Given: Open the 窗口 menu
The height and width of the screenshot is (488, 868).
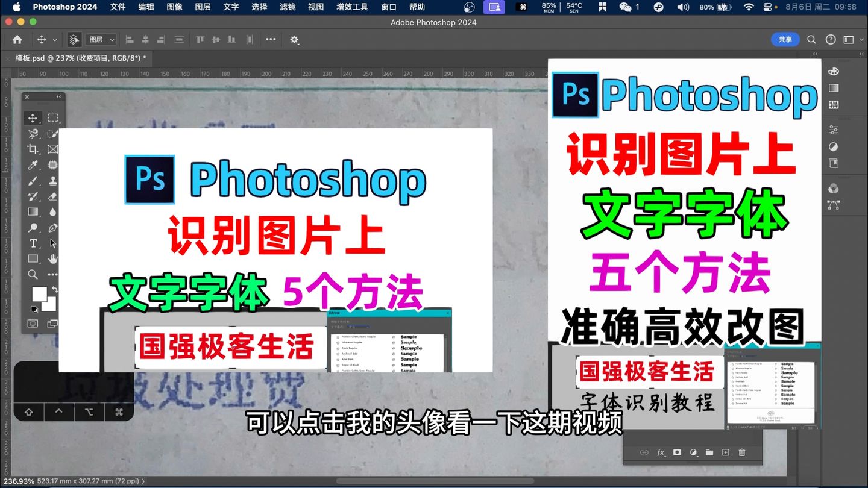Looking at the screenshot, I should tap(389, 7).
